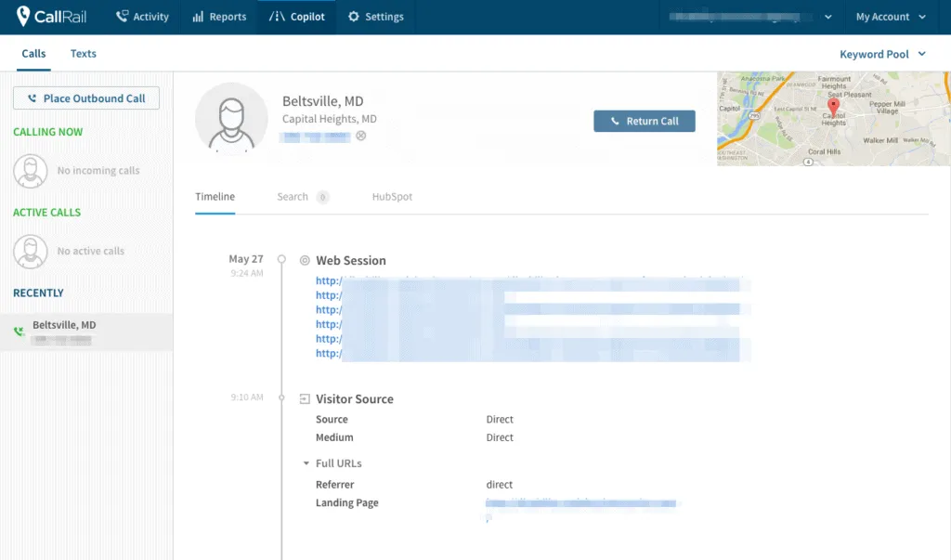Open the Keyword Pool dropdown
The width and height of the screenshot is (951, 560).
coord(880,54)
